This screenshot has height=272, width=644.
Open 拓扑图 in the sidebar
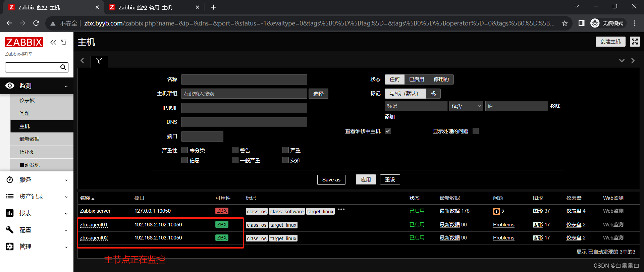[42, 152]
